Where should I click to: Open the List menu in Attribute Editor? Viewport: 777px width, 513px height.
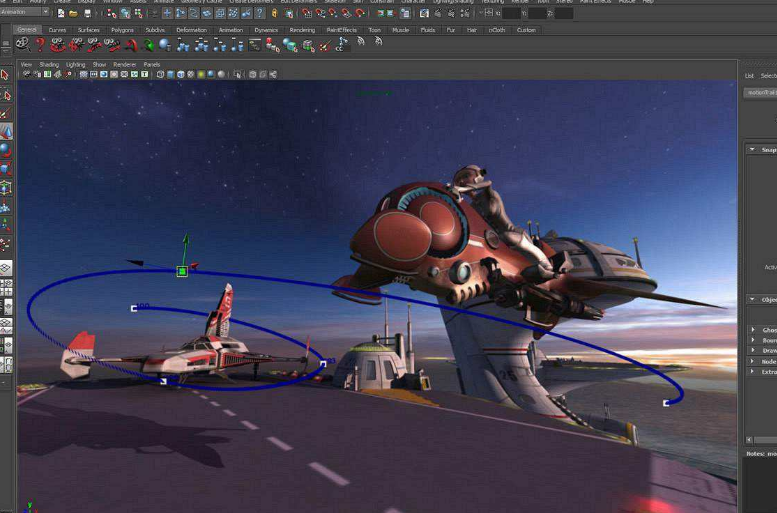pos(749,76)
